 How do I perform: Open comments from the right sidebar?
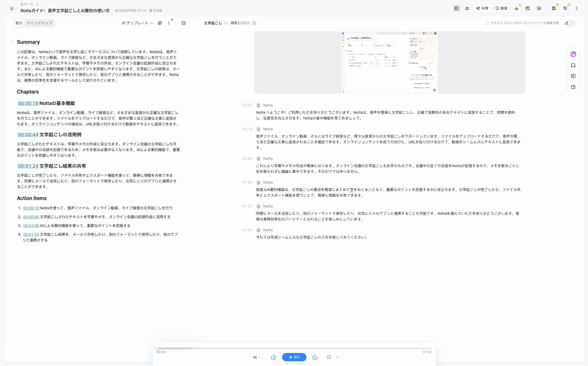coord(573,76)
